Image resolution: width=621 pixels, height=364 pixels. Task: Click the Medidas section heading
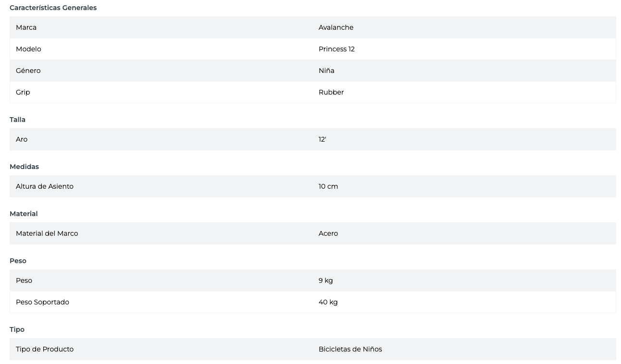click(x=24, y=167)
